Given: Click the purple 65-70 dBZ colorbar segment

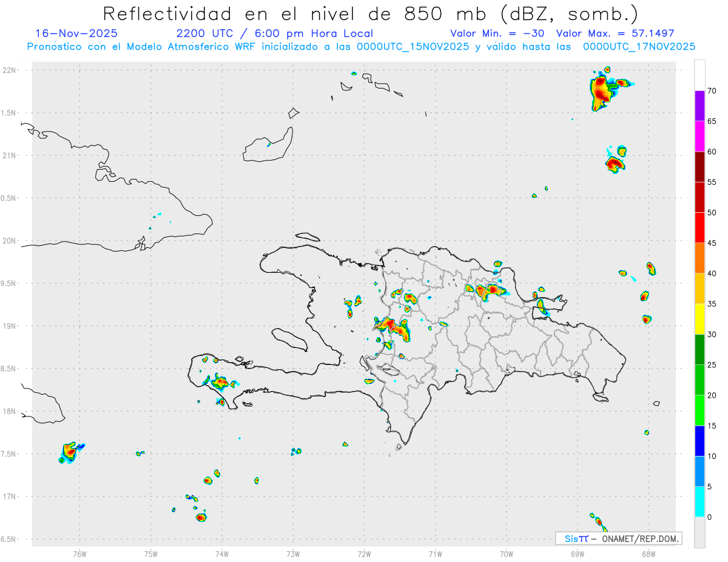Looking at the screenshot, I should pyautogui.click(x=699, y=106).
